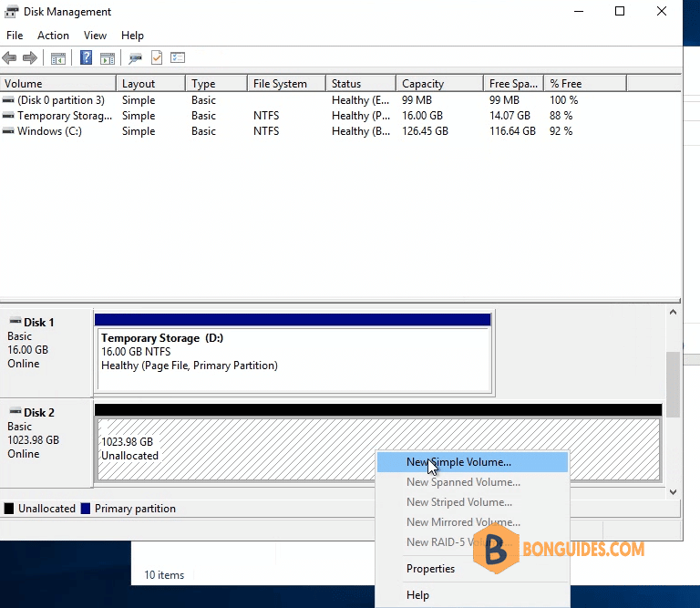Screen dimensions: 700x608
Task: Click the Back arrow in the toolbar
Action: tap(9, 58)
